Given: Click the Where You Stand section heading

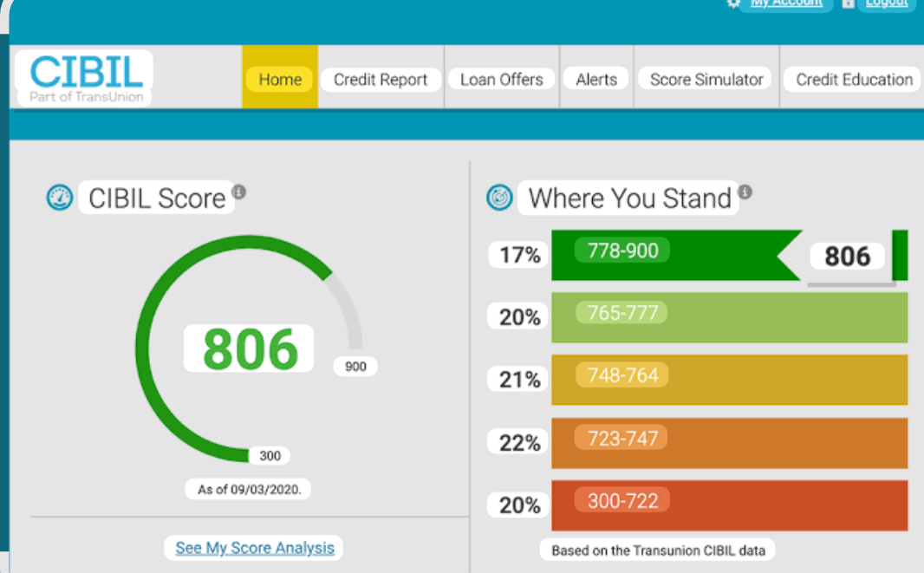Looking at the screenshot, I should point(629,198).
